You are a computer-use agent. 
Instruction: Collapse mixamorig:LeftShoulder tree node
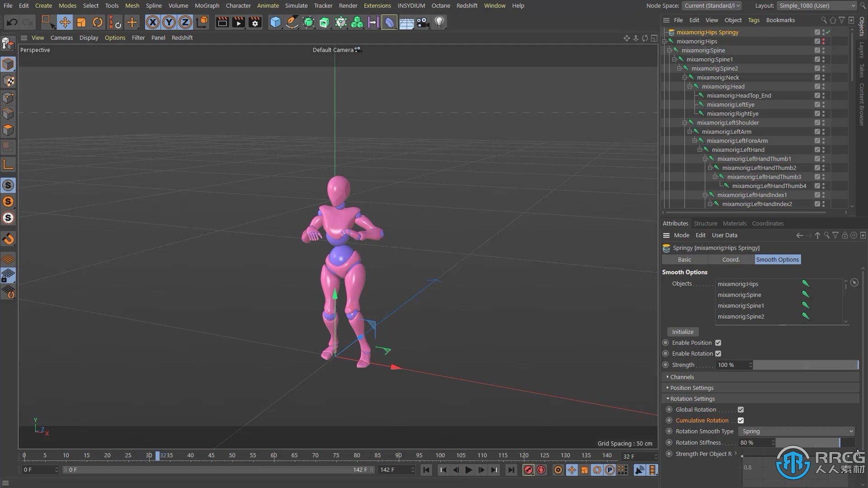pyautogui.click(x=685, y=122)
